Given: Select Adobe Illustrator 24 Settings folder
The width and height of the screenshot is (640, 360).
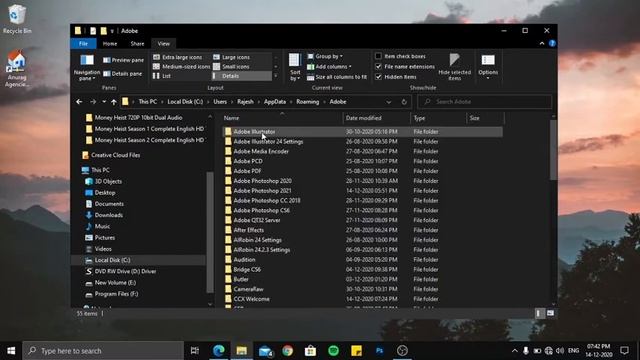Looking at the screenshot, I should (268, 142).
